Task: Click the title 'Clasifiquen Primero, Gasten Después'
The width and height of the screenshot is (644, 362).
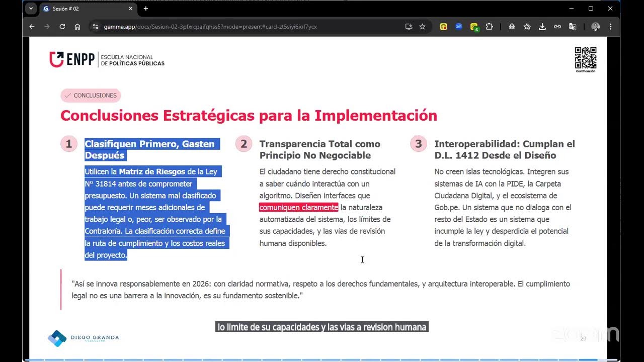Action: 150,150
